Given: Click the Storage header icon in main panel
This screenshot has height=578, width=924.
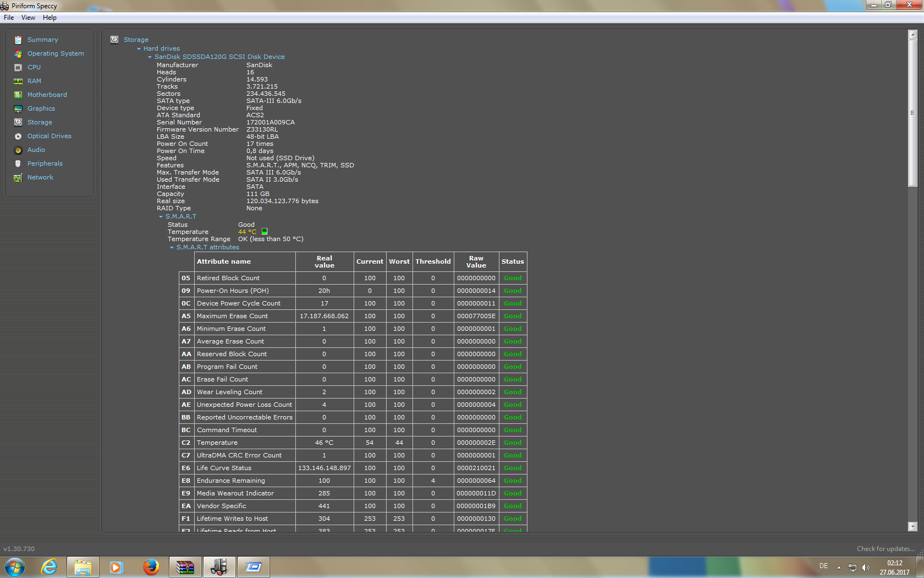Looking at the screenshot, I should (x=114, y=40).
